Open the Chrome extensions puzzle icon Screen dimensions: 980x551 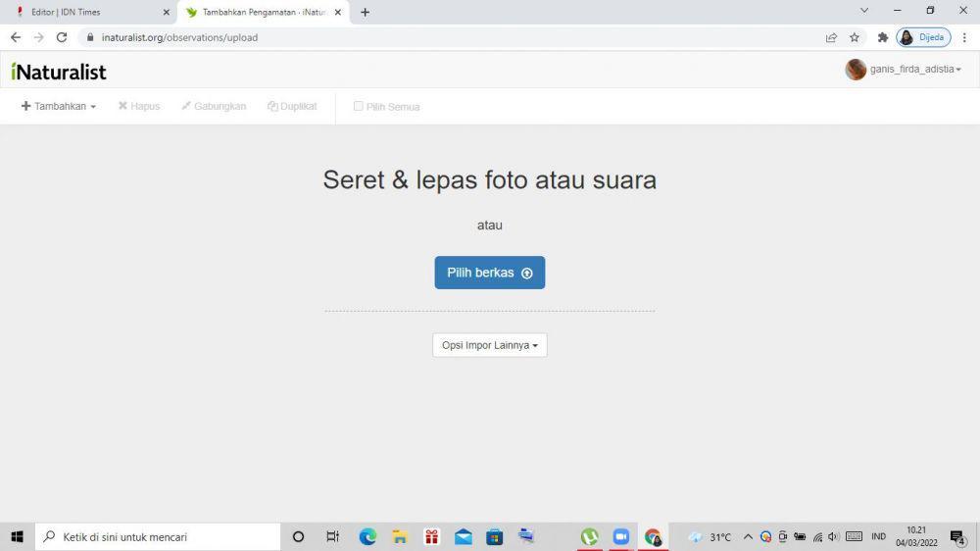[883, 37]
